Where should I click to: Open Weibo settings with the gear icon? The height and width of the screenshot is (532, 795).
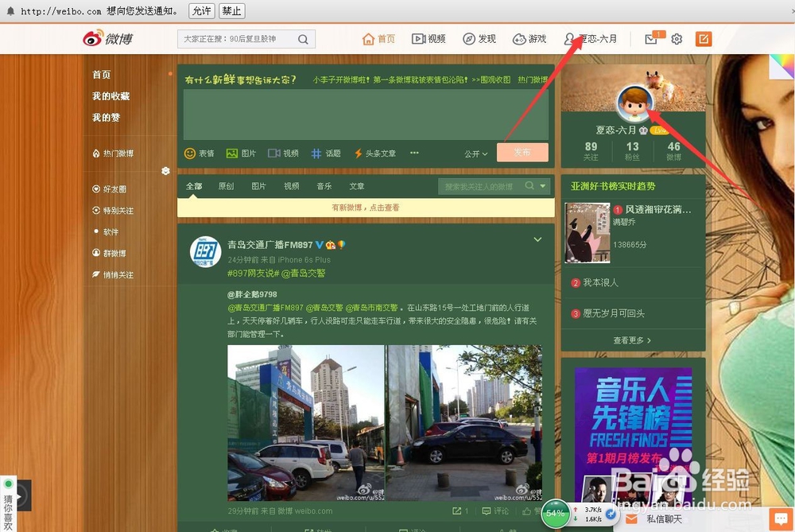676,38
